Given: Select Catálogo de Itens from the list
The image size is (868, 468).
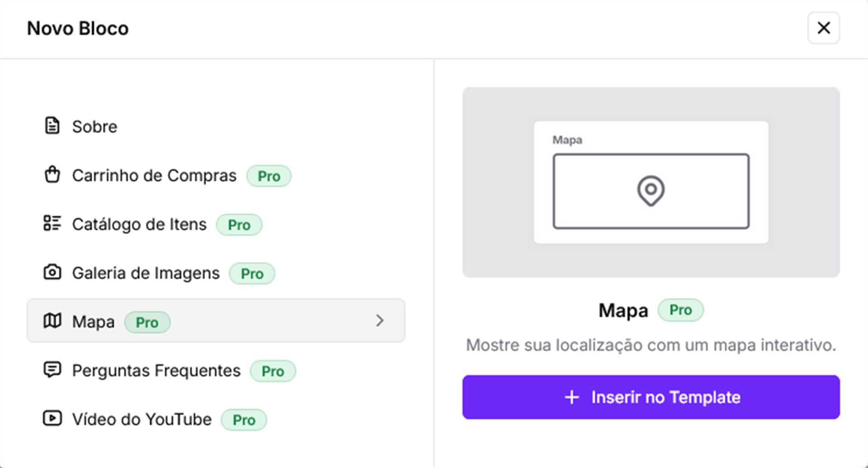Looking at the screenshot, I should pos(139,225).
